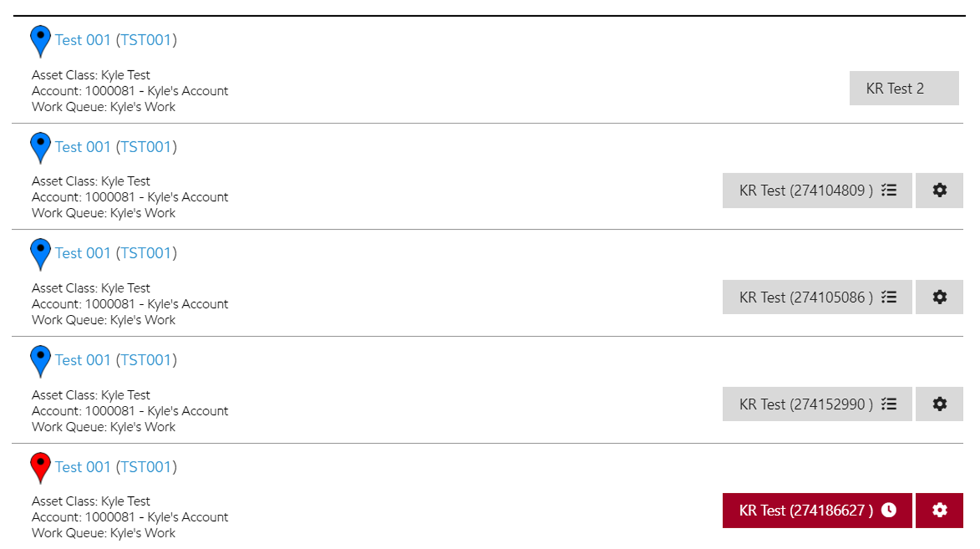Click the clock icon on red KR Test button
This screenshot has width=980, height=549.
889,510
